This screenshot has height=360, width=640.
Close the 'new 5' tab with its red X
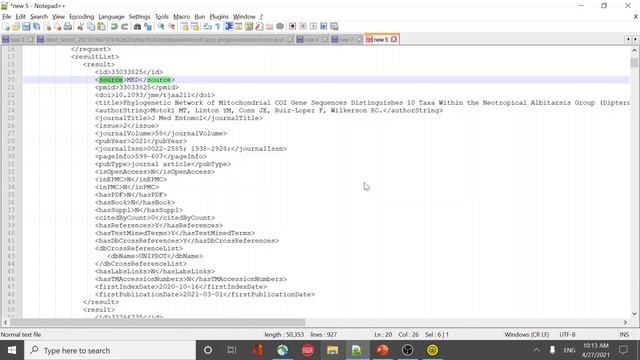394,40
